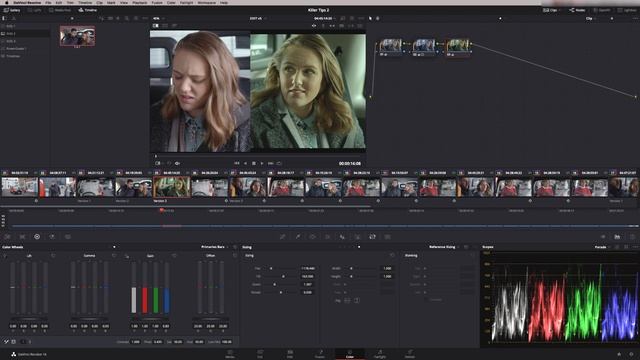Toggle the LUTs panel

pyautogui.click(x=34, y=10)
